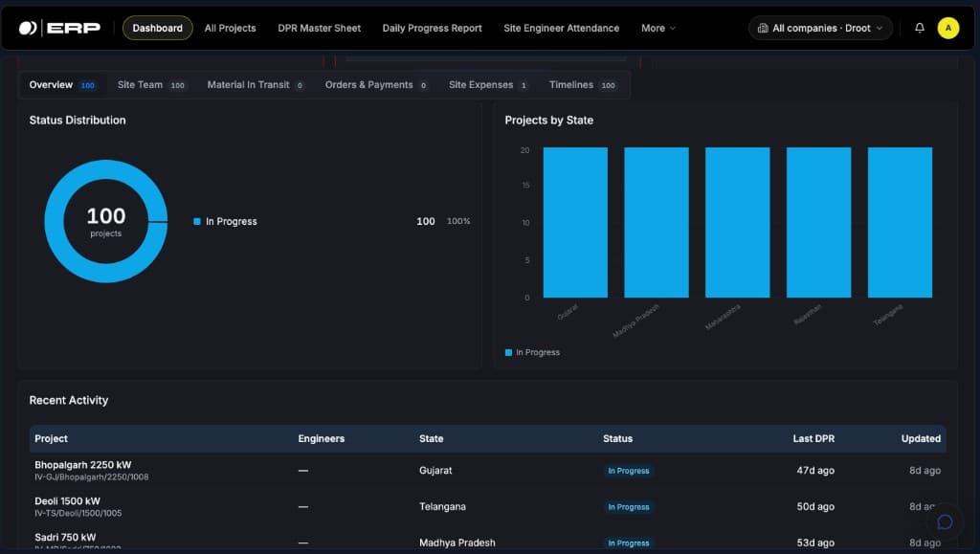The width and height of the screenshot is (980, 554).
Task: Click the donut chart ring
Action: click(x=54, y=221)
